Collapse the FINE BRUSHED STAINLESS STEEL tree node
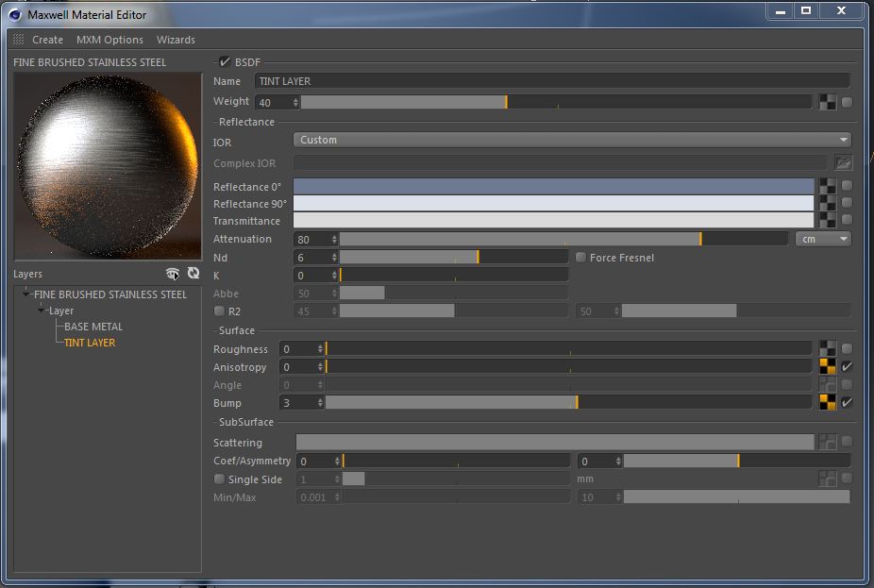Screen dimensions: 874x588 (27, 294)
